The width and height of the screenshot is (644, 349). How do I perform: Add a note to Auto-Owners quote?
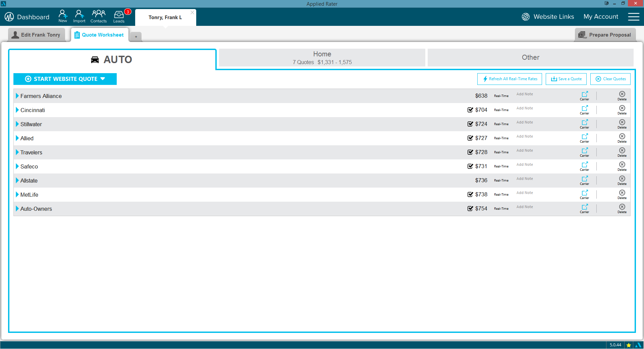[x=525, y=207]
